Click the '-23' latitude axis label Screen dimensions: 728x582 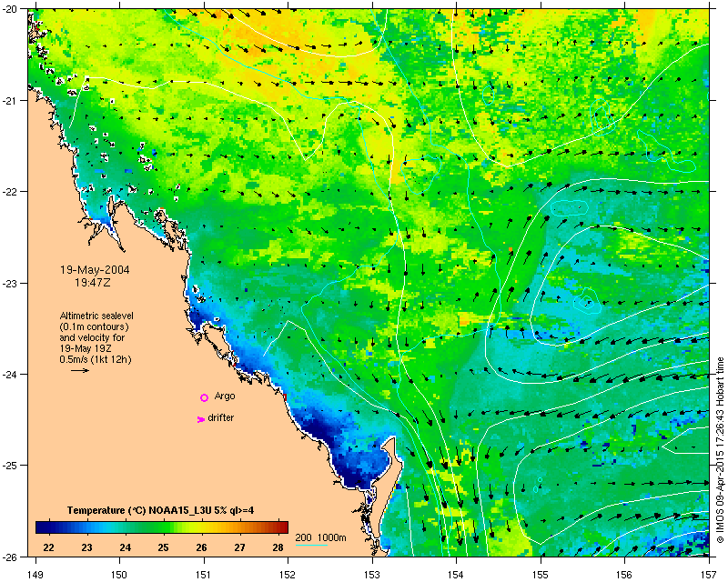pos(9,283)
